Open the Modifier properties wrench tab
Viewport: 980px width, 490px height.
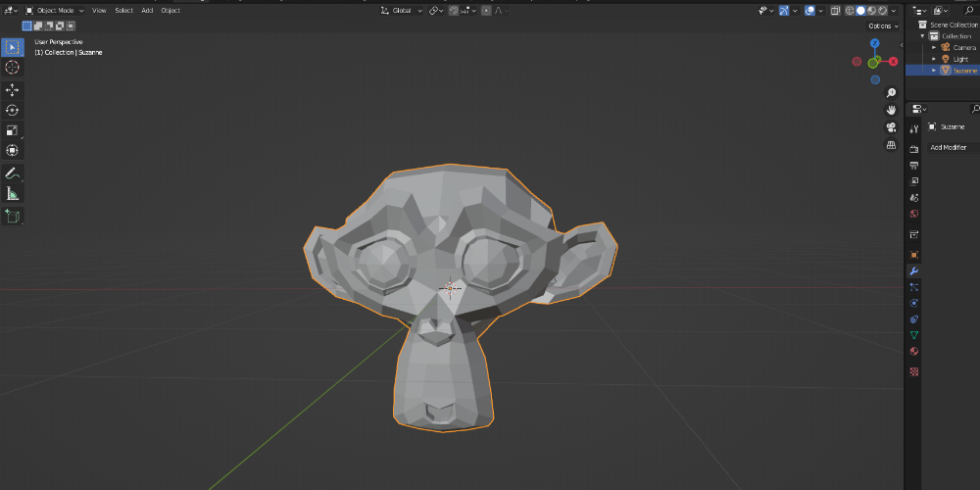(913, 271)
